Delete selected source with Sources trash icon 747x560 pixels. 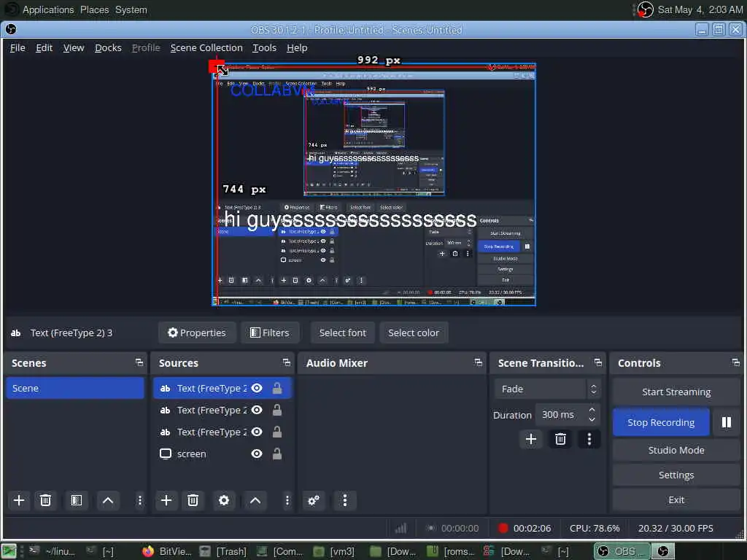[193, 500]
